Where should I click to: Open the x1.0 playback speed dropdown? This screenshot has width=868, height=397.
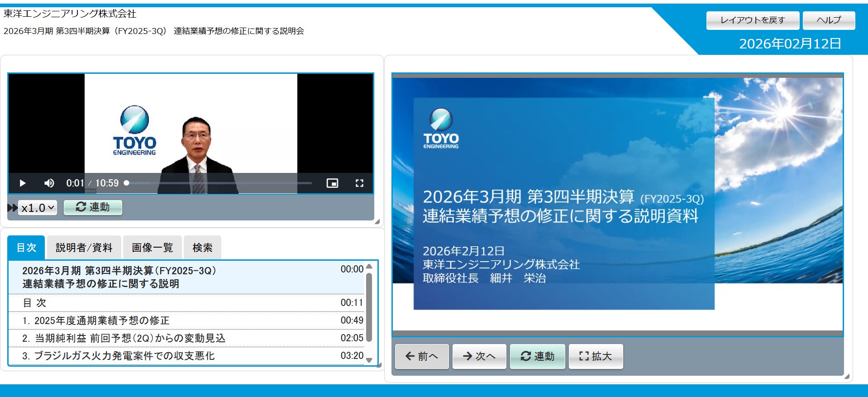(x=38, y=208)
